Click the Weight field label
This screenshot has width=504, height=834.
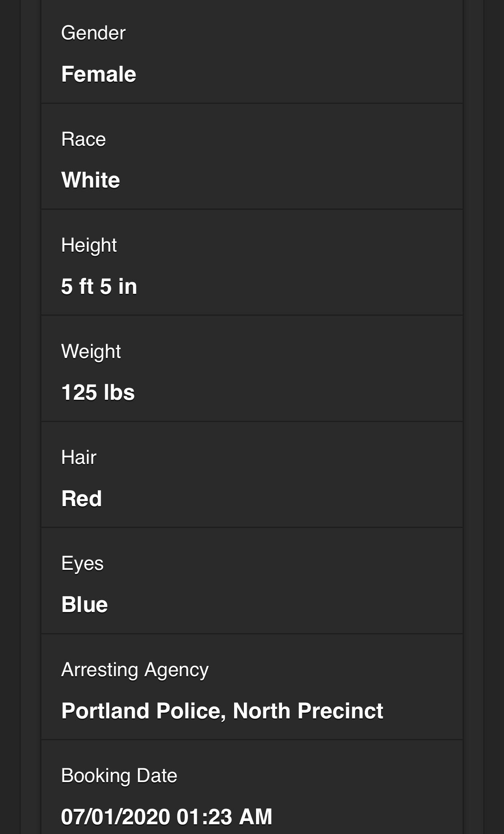point(91,351)
